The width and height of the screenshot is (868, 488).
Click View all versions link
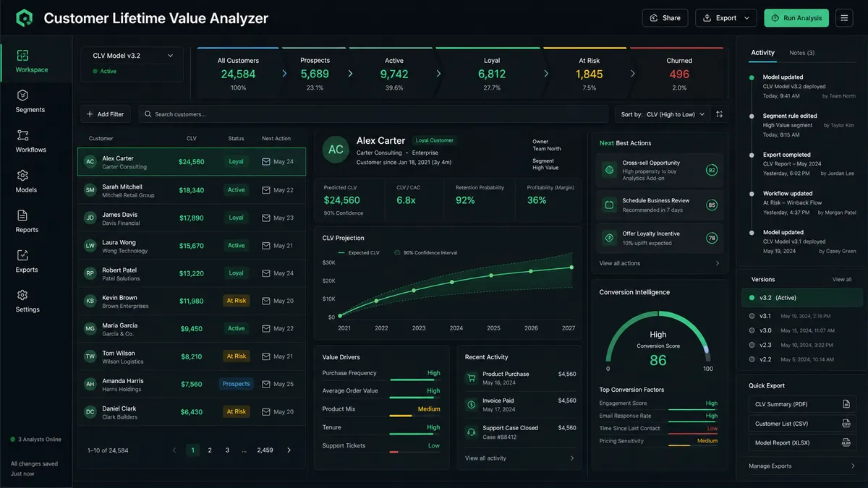click(842, 279)
